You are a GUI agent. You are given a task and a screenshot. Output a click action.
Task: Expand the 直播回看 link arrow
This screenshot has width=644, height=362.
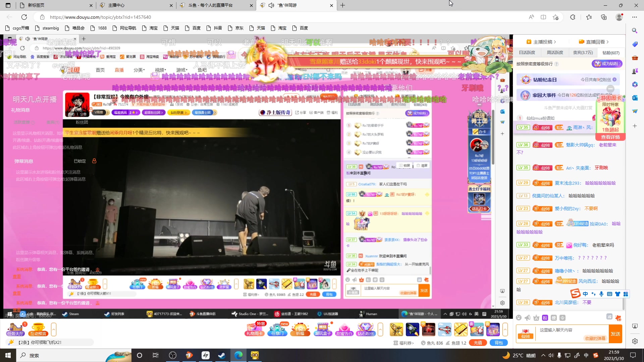click(x=607, y=42)
